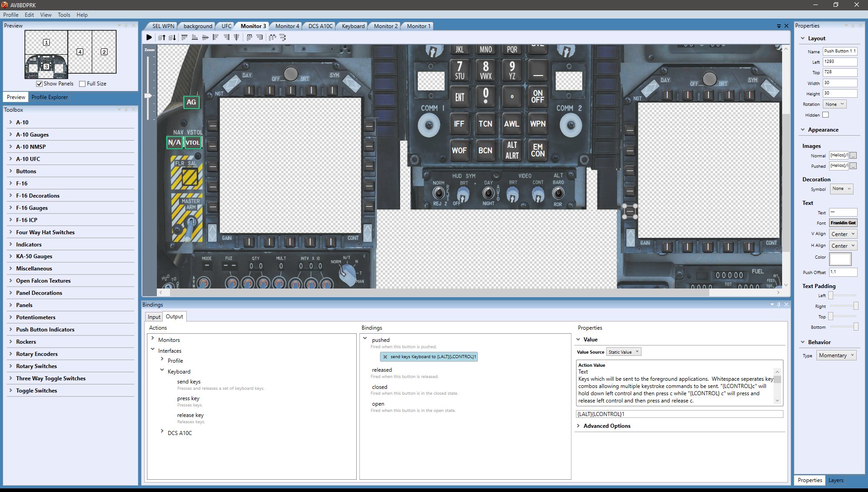Browse for the Pushed image
Image resolution: width=868 pixels, height=492 pixels.
pos(853,166)
